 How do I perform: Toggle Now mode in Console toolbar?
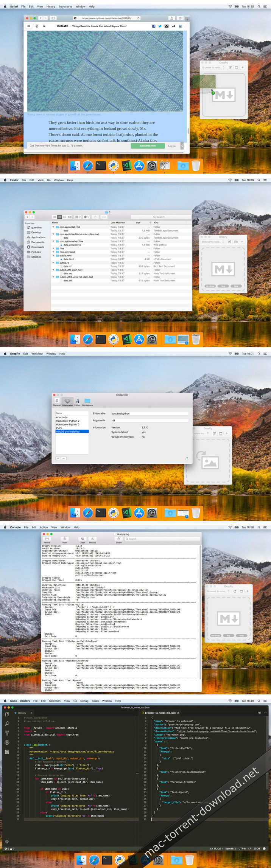click(65, 540)
